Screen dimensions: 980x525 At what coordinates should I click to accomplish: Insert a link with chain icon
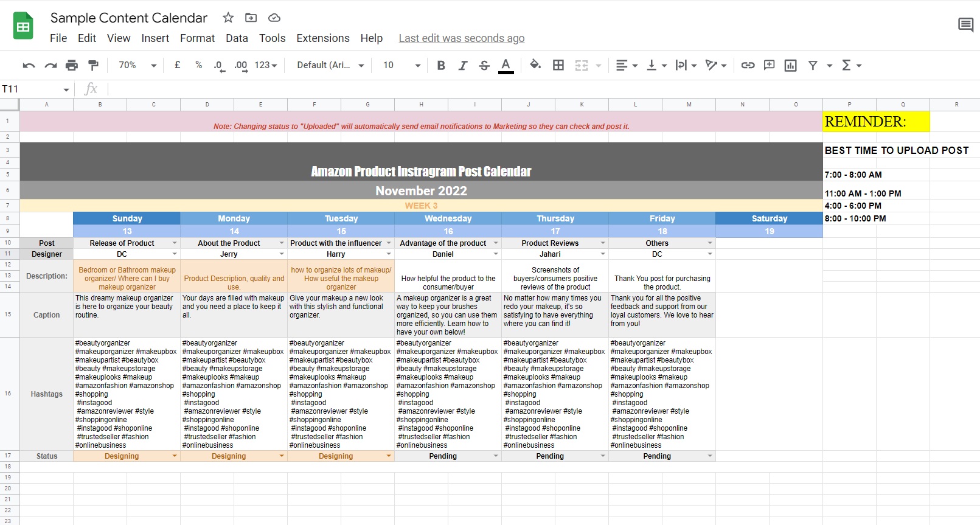point(748,65)
